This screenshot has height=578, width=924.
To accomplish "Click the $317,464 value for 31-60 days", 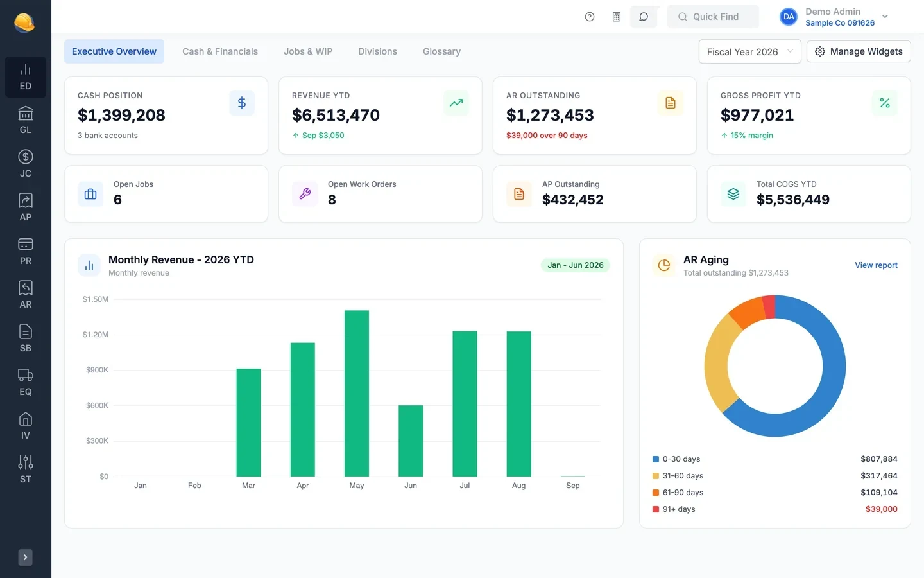I will [879, 476].
